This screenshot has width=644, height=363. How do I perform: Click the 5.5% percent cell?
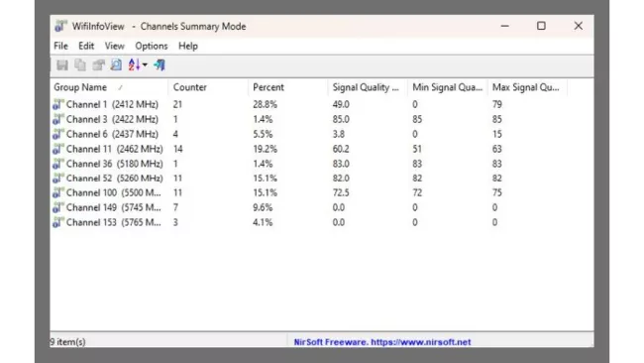(x=263, y=134)
